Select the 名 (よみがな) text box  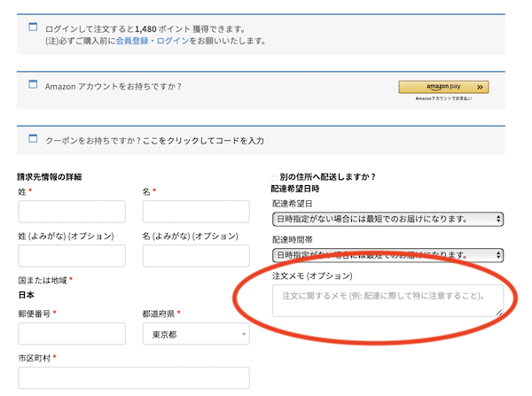click(195, 256)
